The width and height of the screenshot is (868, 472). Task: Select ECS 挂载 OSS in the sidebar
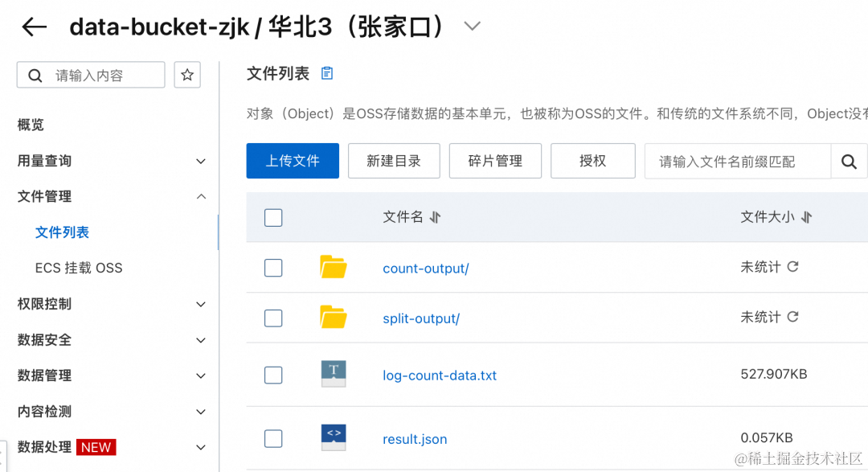(79, 268)
